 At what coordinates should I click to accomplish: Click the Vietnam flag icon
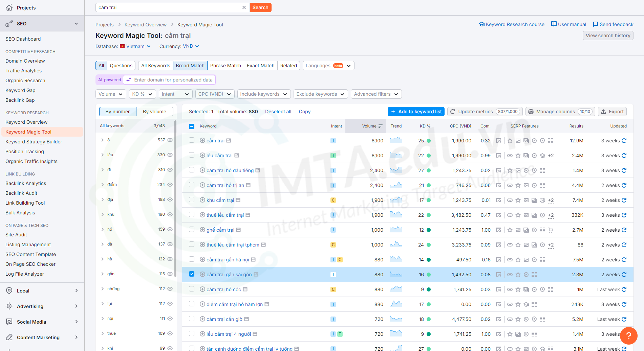point(122,46)
